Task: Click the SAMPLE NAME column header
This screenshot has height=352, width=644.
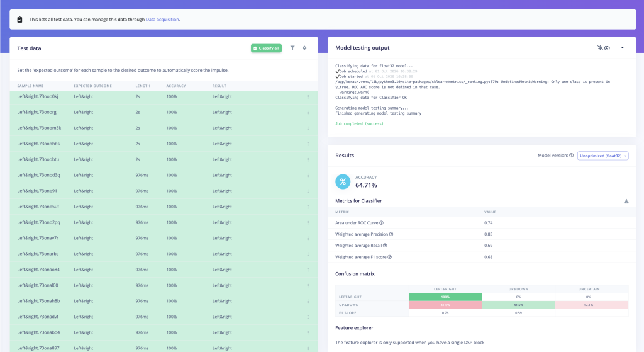Action: 30,86
